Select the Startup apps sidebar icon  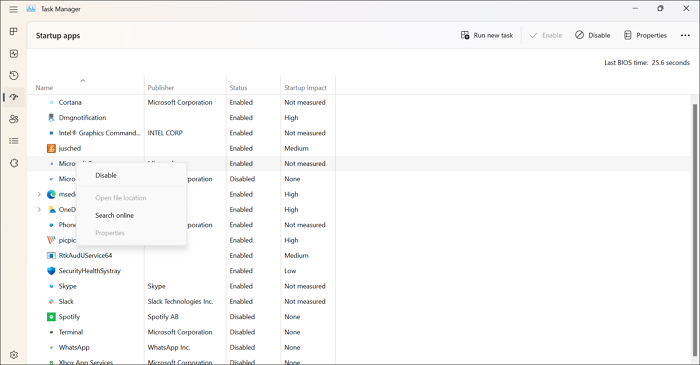pos(14,97)
